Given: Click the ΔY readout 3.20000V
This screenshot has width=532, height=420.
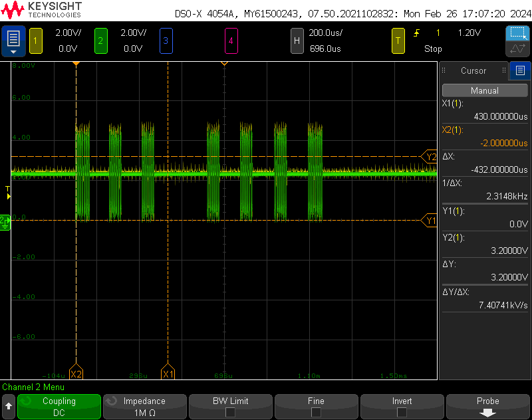Looking at the screenshot, I should pos(509,277).
